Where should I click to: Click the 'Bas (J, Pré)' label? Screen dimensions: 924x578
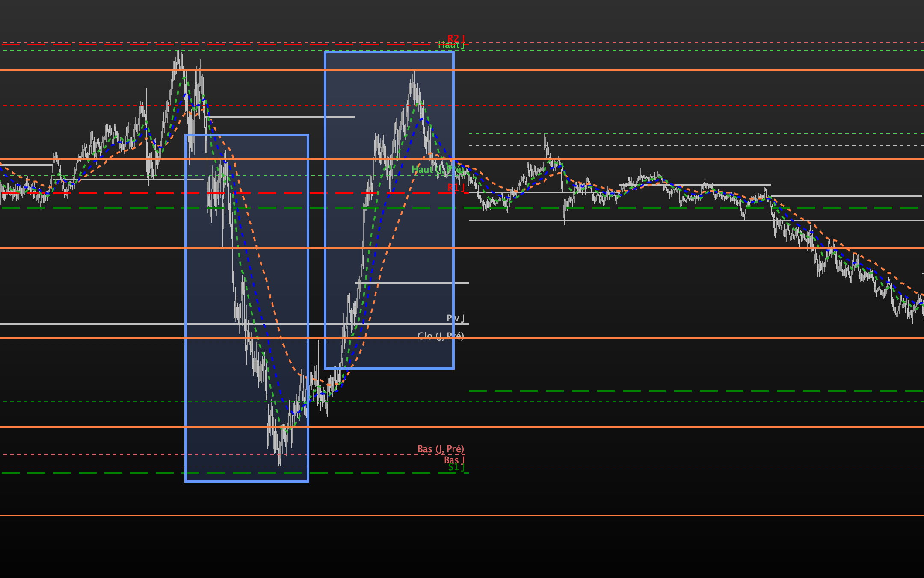[441, 449]
